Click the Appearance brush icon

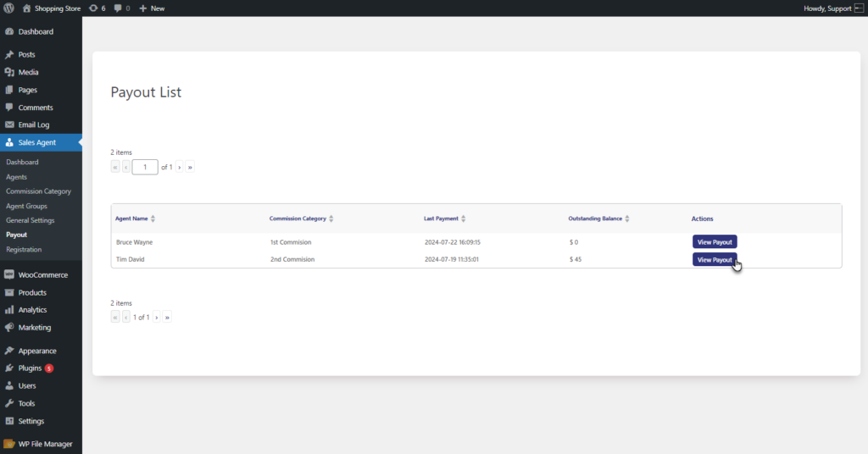[9, 351]
